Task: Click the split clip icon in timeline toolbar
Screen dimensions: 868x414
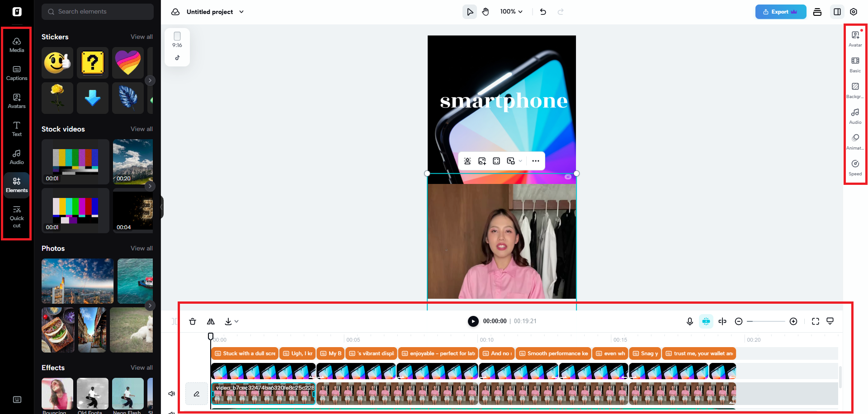Action: pyautogui.click(x=722, y=321)
